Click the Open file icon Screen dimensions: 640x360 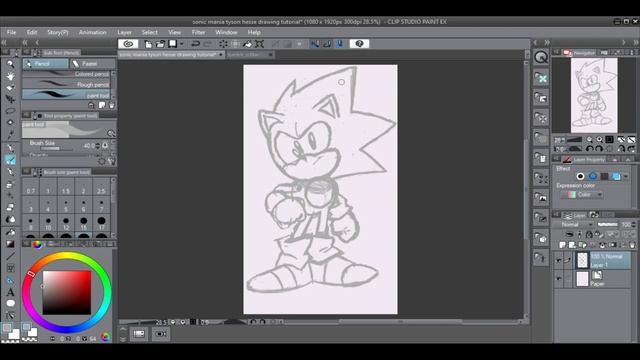(160, 44)
